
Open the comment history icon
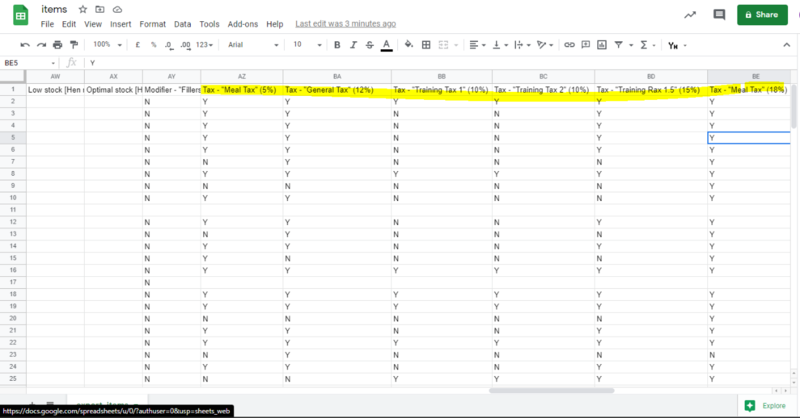718,15
